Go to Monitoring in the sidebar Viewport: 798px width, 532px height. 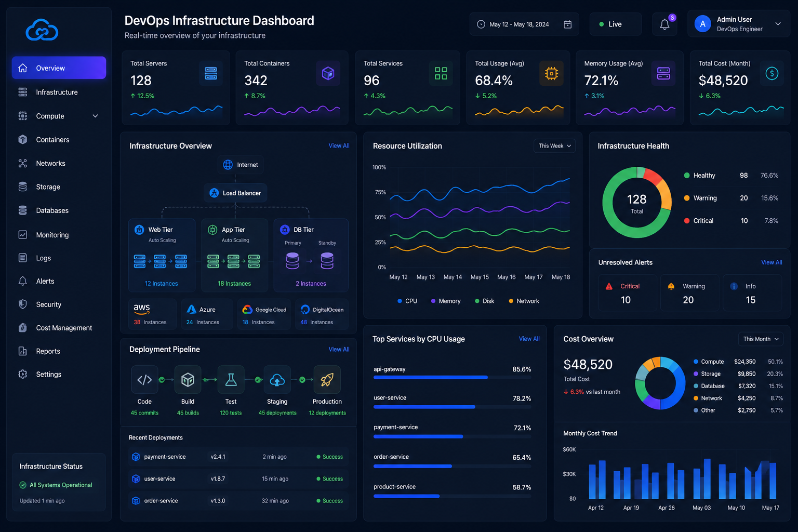point(59,235)
